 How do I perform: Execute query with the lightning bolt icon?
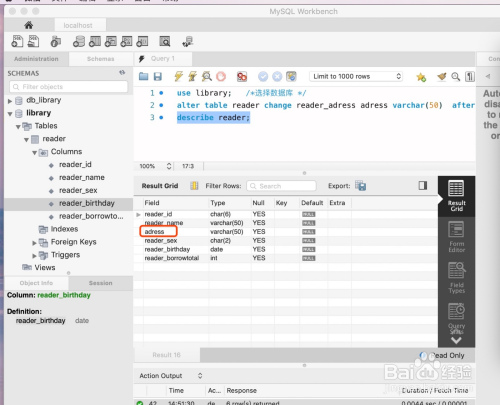pos(178,76)
